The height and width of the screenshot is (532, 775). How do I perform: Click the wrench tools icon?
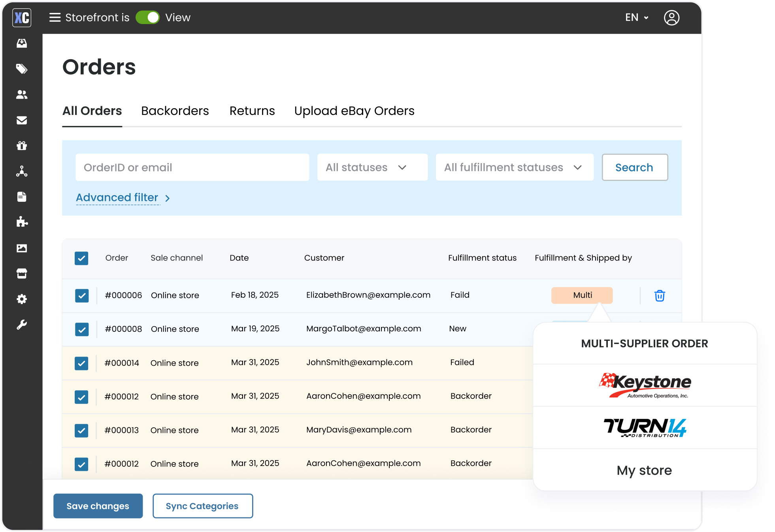coord(22,324)
